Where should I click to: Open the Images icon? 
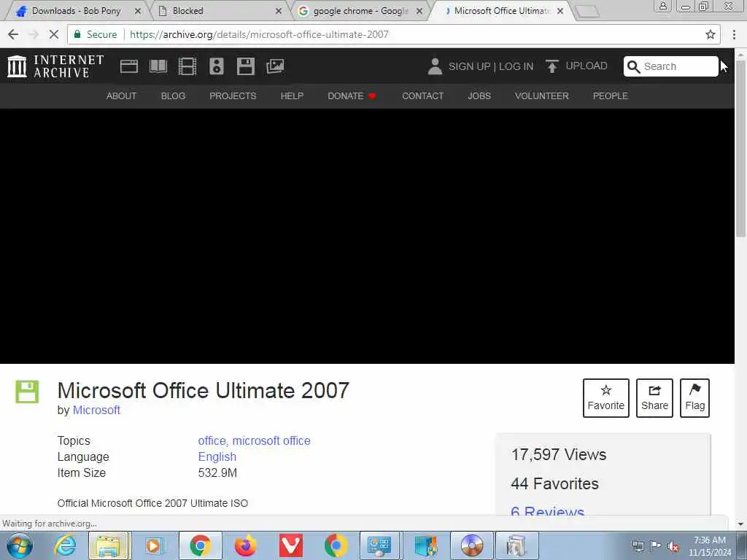click(275, 66)
